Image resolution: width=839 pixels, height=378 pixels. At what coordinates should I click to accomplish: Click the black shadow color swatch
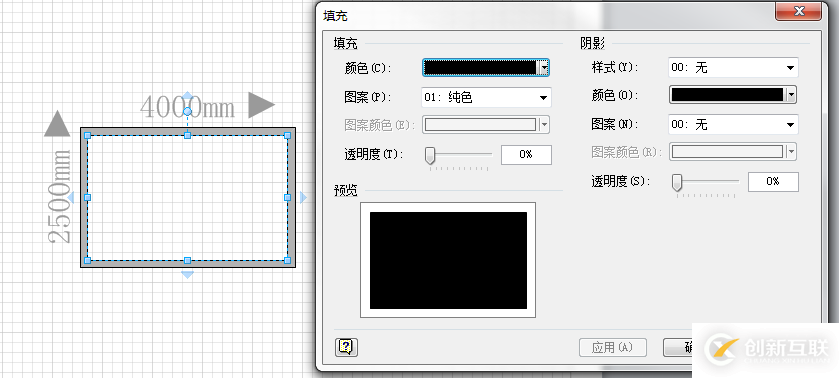(x=727, y=95)
